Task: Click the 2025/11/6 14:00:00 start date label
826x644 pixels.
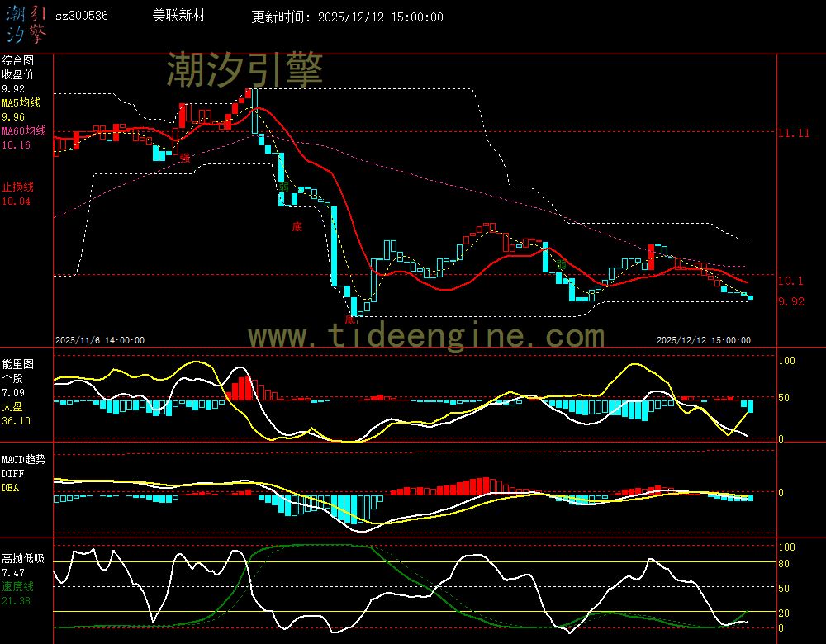Action: tap(100, 340)
